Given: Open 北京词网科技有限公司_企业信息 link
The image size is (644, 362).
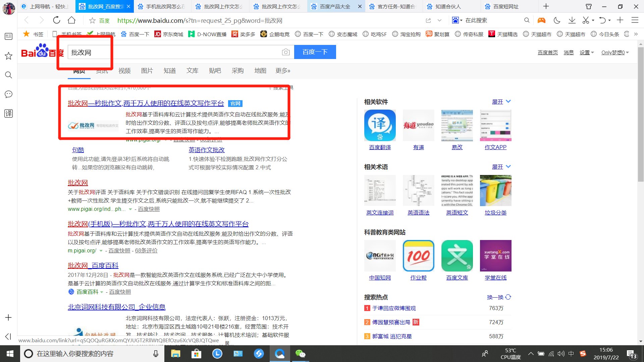Looking at the screenshot, I should click(116, 307).
